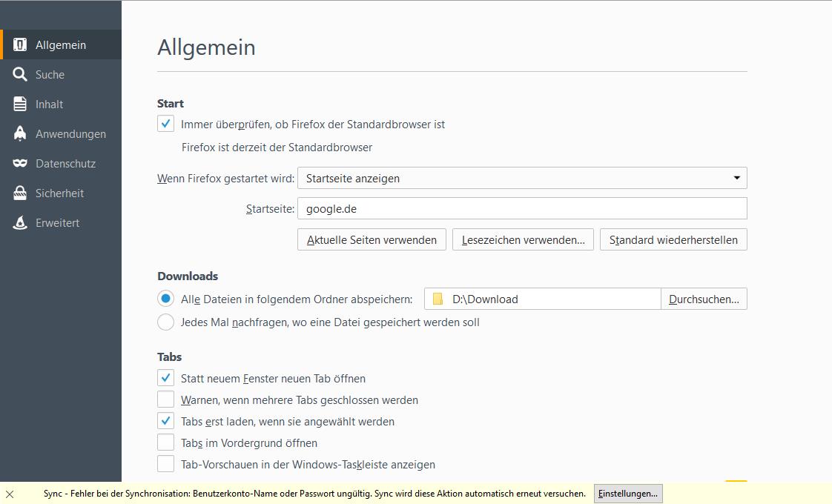Select Jedes Mal nachfragen radio option
Image resolution: width=832 pixels, height=504 pixels.
(165, 322)
